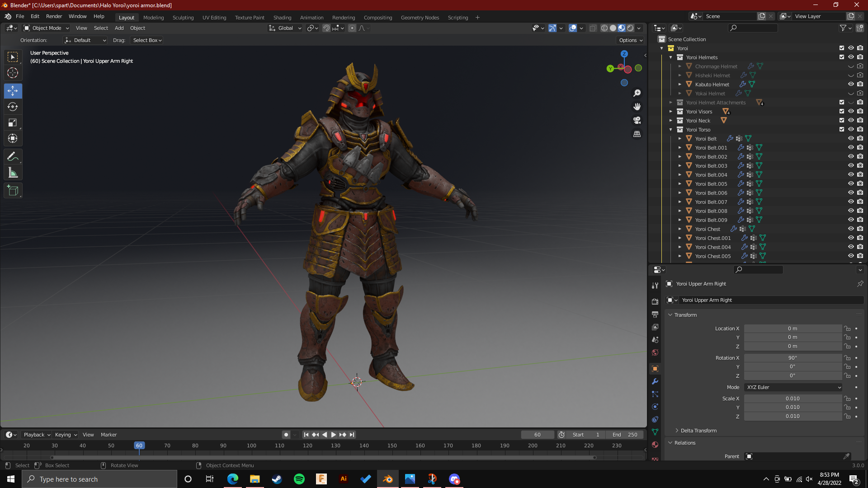Open the Output properties tab
Viewport: 868px width, 488px height.
(x=655, y=314)
